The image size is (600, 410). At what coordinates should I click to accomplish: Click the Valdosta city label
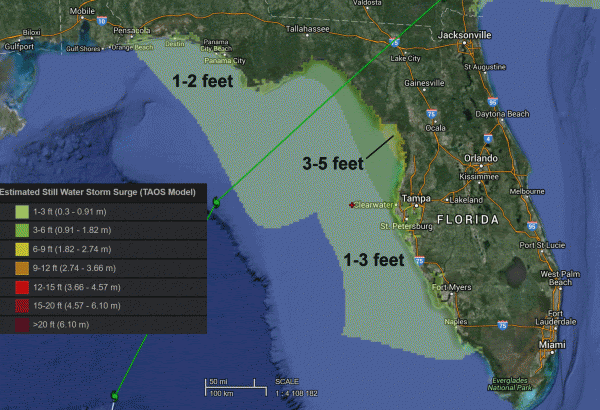click(367, 3)
